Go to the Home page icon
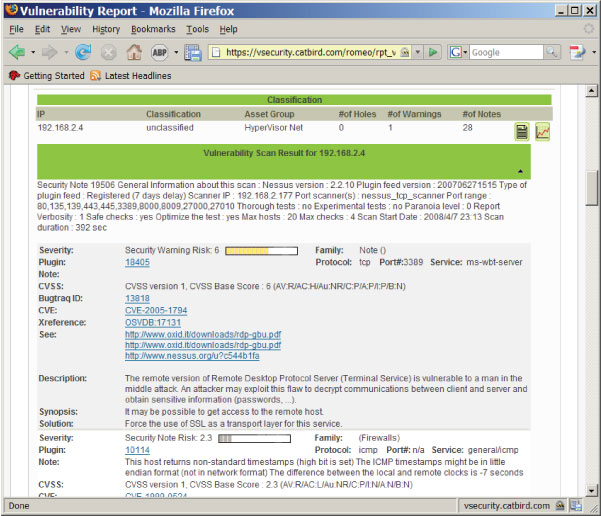Screen dimensions: 601x516 pyautogui.click(x=133, y=52)
